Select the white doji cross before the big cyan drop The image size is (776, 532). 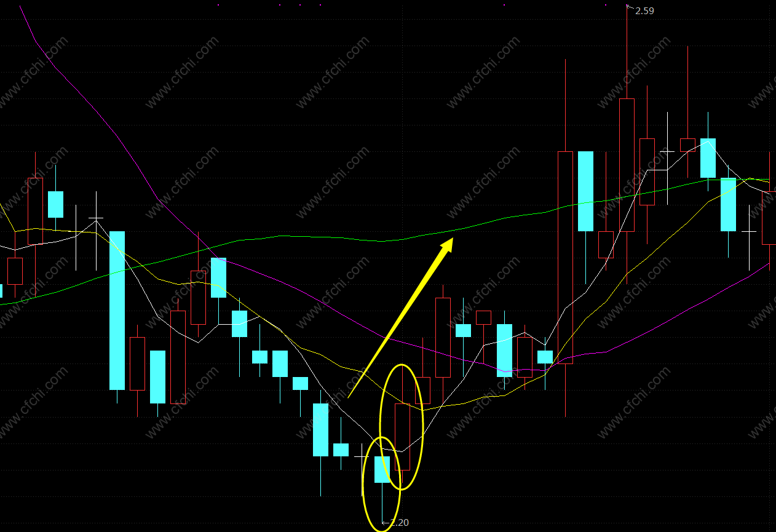pos(96,218)
